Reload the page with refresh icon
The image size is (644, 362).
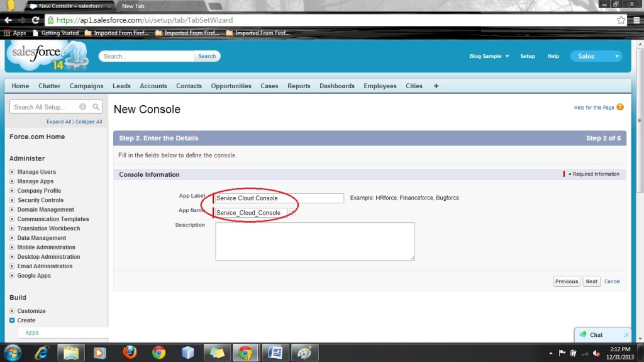tap(36, 20)
